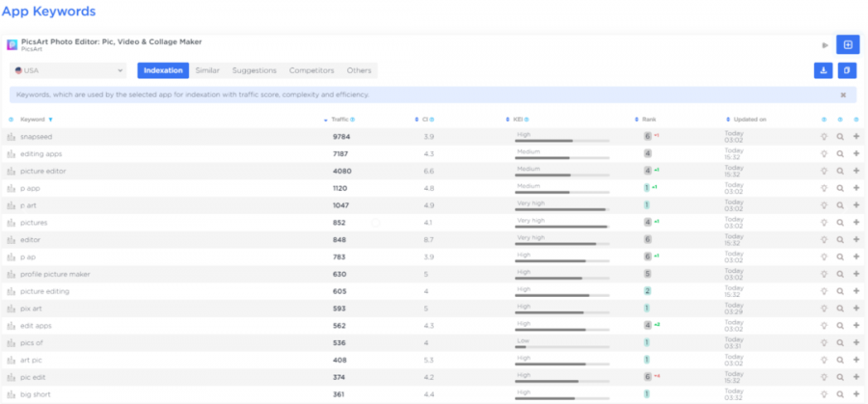The height and width of the screenshot is (404, 868).
Task: Open chart icon for snapseed keyword
Action: [x=11, y=137]
